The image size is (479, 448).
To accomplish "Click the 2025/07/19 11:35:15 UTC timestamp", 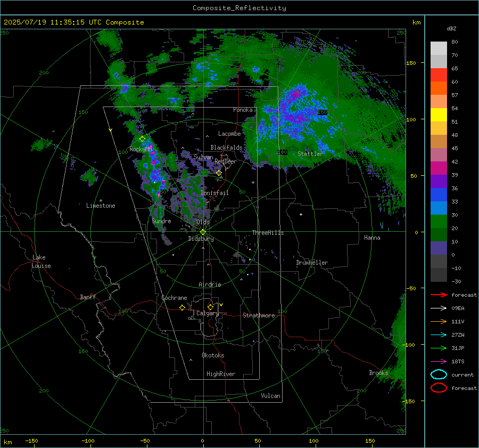I will [x=52, y=22].
